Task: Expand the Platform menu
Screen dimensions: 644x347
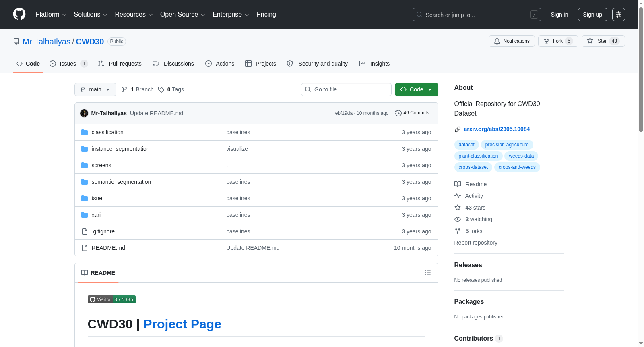Action: click(51, 15)
